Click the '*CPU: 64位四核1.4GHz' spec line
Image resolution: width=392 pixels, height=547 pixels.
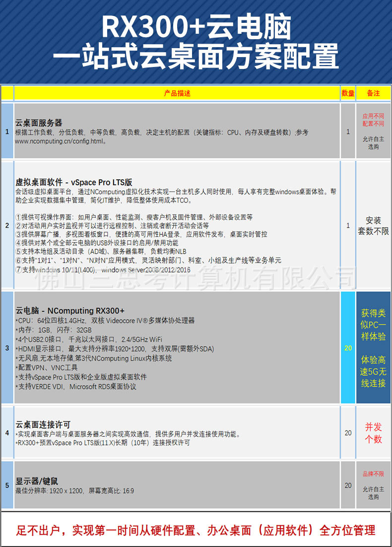click(105, 320)
